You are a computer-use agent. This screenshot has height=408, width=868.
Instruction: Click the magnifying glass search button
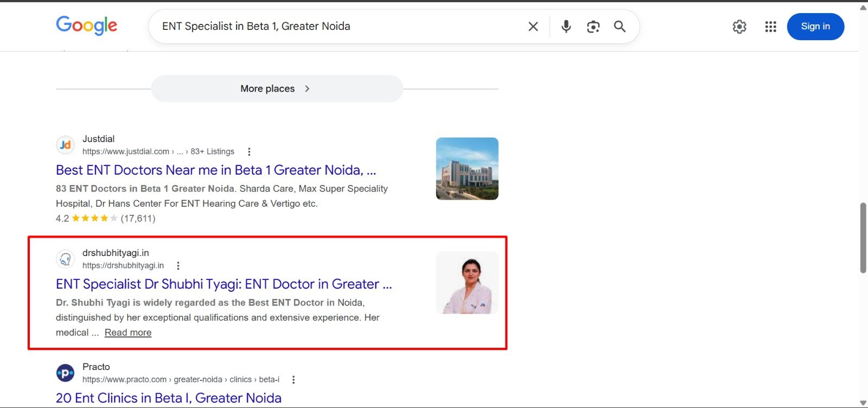[620, 27]
